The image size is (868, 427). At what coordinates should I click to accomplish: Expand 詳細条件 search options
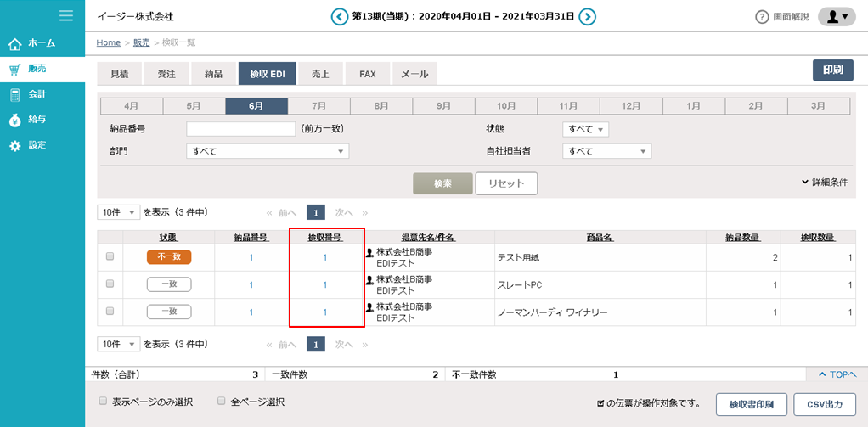[824, 182]
